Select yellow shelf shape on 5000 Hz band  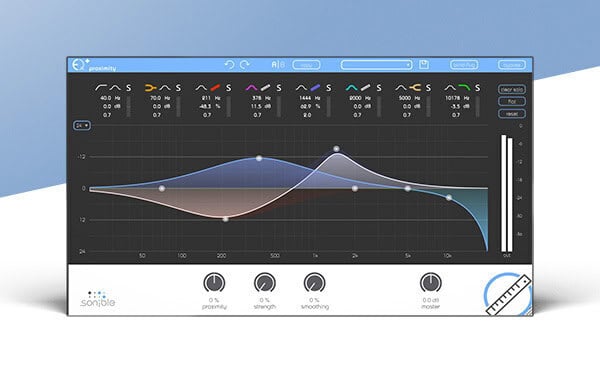(415, 88)
